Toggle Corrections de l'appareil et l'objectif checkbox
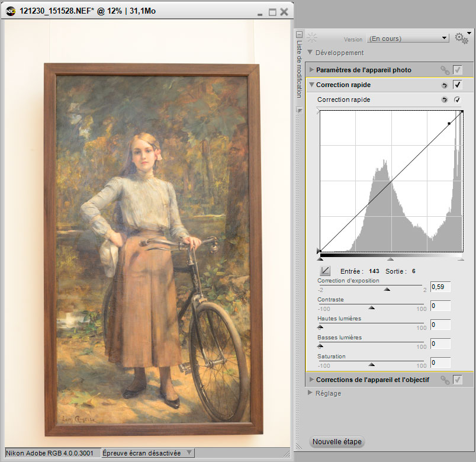 click(457, 380)
